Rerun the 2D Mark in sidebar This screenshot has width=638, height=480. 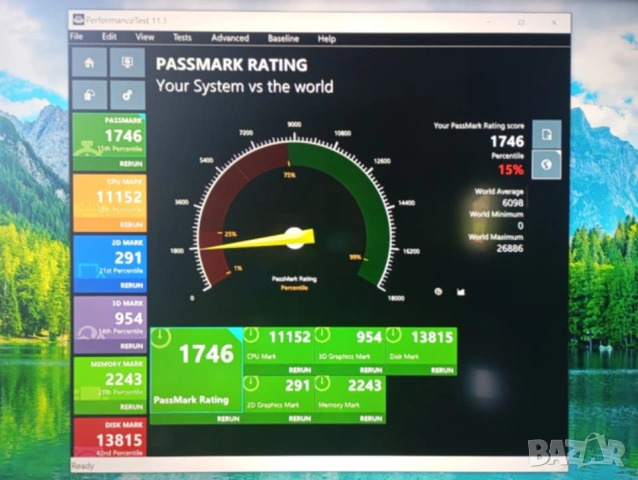131,286
